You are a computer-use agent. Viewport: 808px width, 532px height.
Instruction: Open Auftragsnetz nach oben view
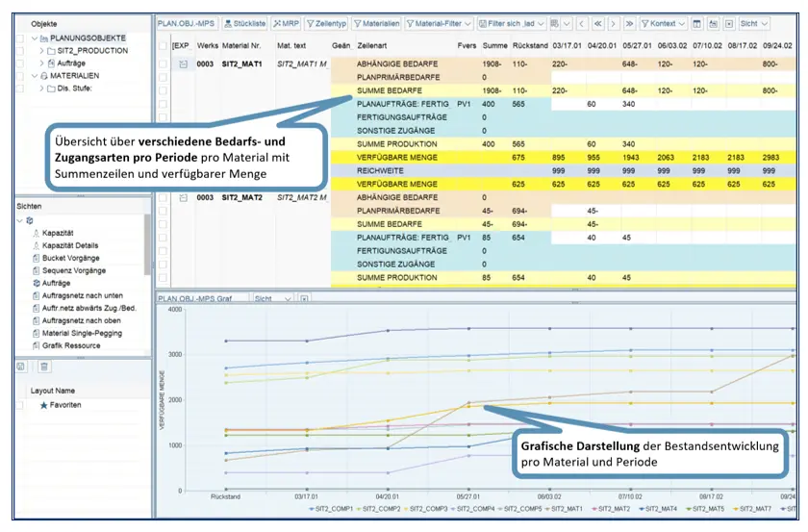click(82, 320)
